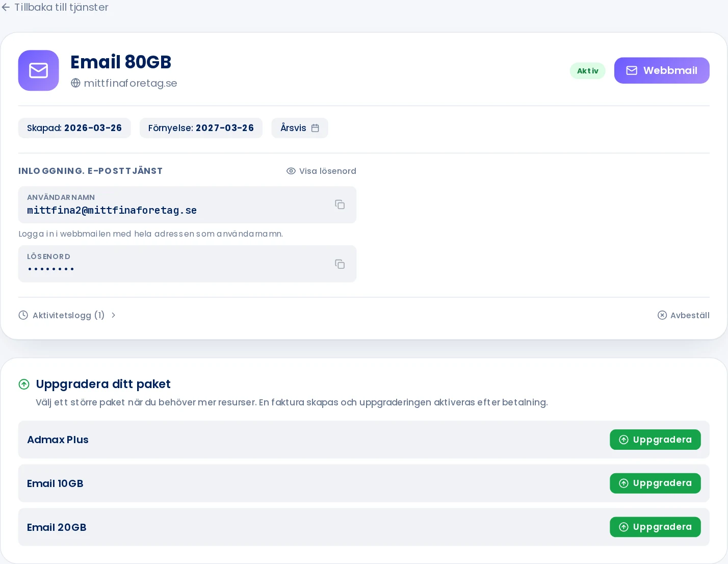The image size is (728, 564).
Task: Click the calendar icon next to Årsvis
Action: [315, 128]
